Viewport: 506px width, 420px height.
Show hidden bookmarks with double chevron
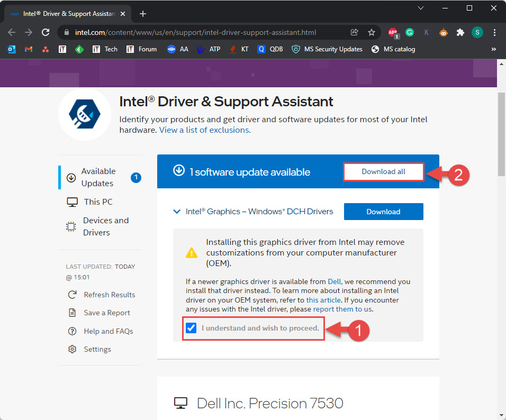(493, 49)
